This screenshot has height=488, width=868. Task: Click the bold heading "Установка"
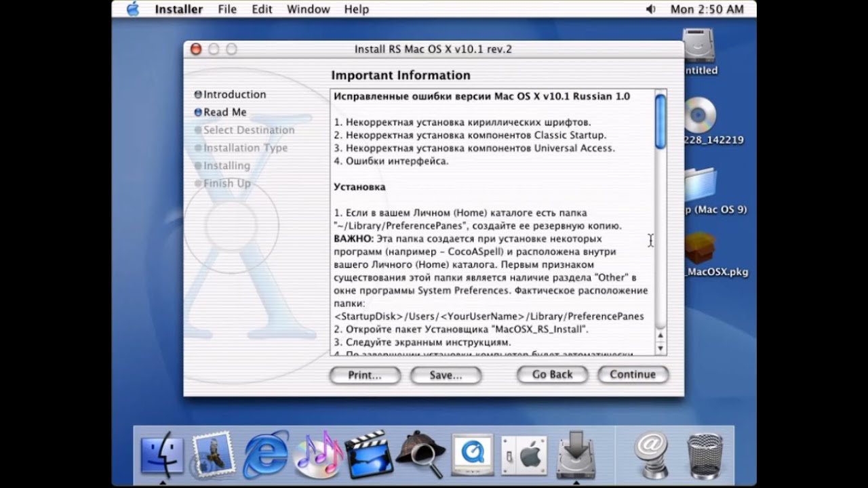pos(359,186)
